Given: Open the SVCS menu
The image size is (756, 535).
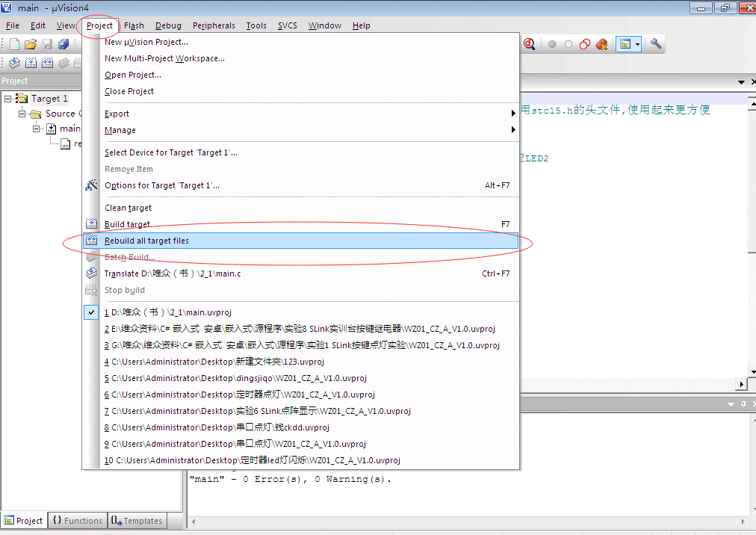Looking at the screenshot, I should click(x=288, y=25).
